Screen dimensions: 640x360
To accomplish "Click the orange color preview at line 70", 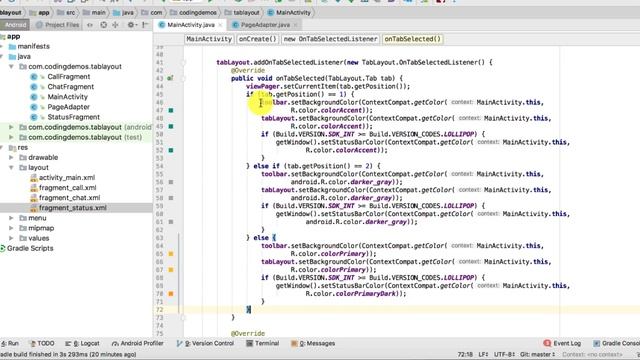I will click(x=171, y=293).
